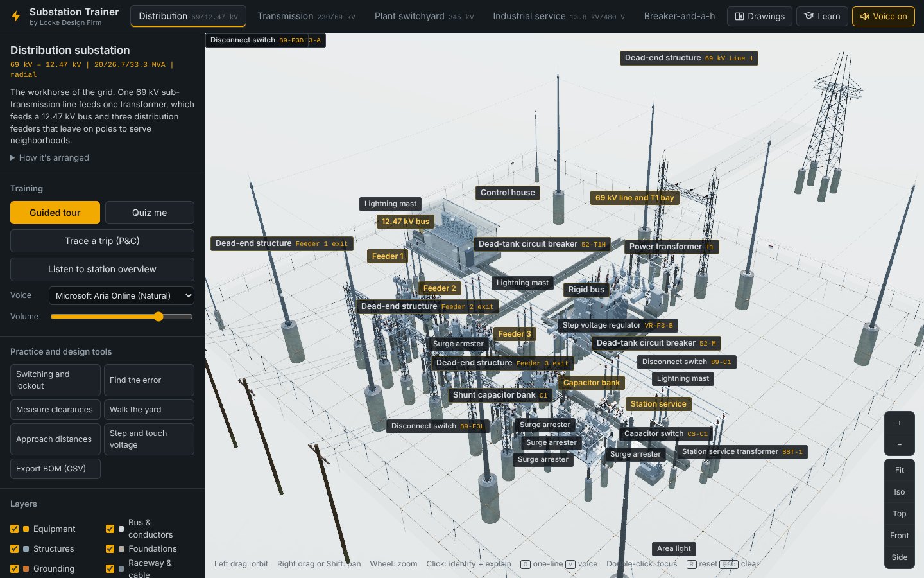Turn off the Voice on toggle
924x578 pixels.
tap(883, 17)
